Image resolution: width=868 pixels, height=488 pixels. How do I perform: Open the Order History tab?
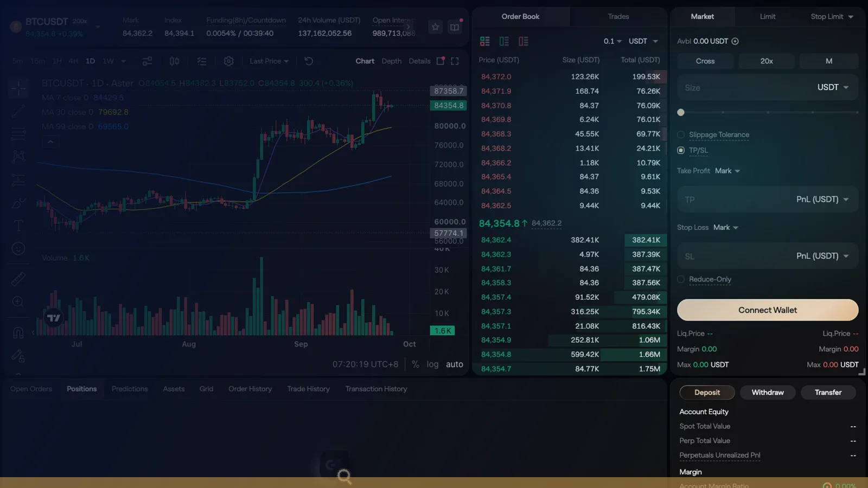pos(250,389)
